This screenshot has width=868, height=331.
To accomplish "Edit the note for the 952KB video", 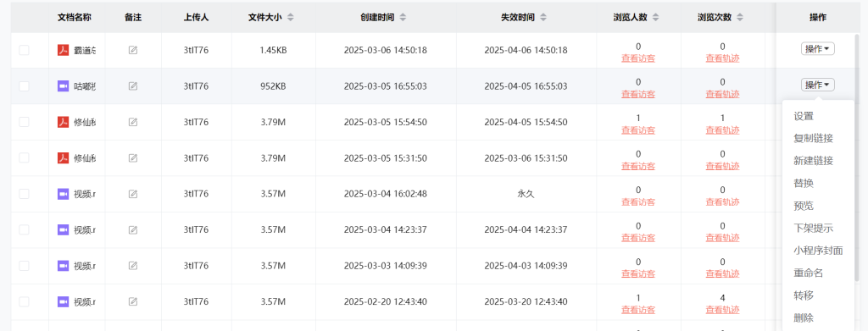I will tap(133, 86).
